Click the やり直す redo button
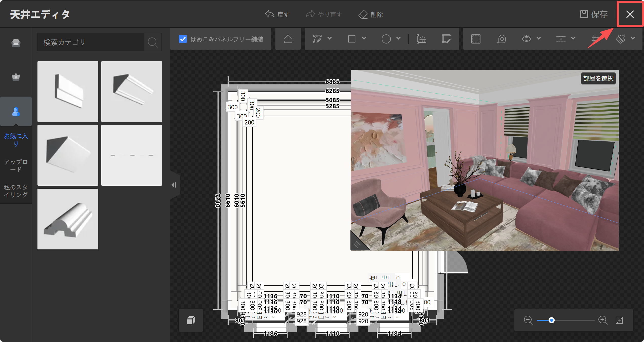The height and width of the screenshot is (342, 644). click(x=324, y=14)
